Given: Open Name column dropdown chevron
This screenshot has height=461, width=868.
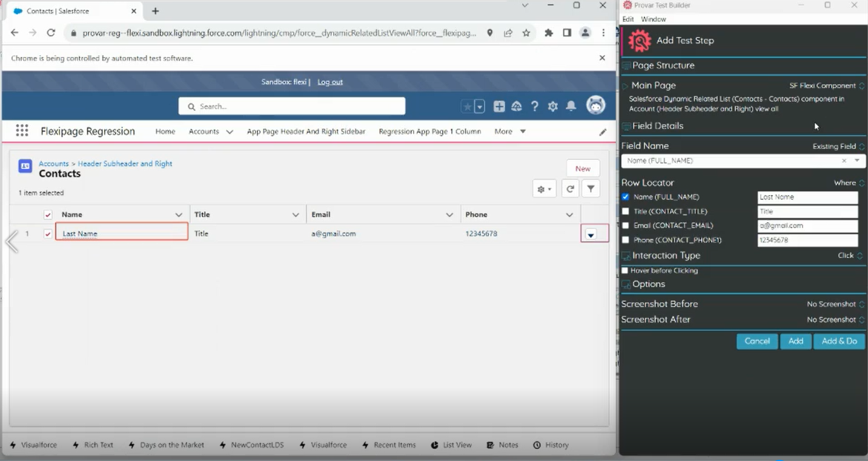Looking at the screenshot, I should point(179,215).
